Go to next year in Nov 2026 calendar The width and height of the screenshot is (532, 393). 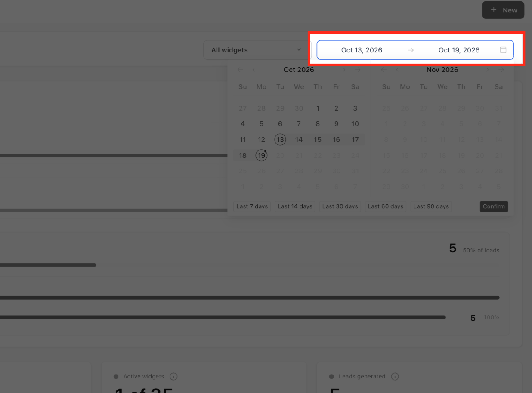coord(501,70)
